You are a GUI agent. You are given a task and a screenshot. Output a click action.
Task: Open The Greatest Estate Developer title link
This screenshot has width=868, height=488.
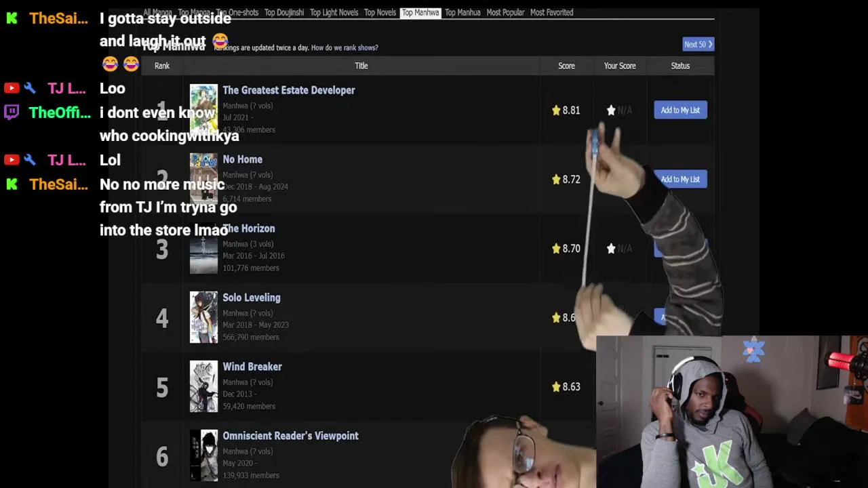coord(289,90)
